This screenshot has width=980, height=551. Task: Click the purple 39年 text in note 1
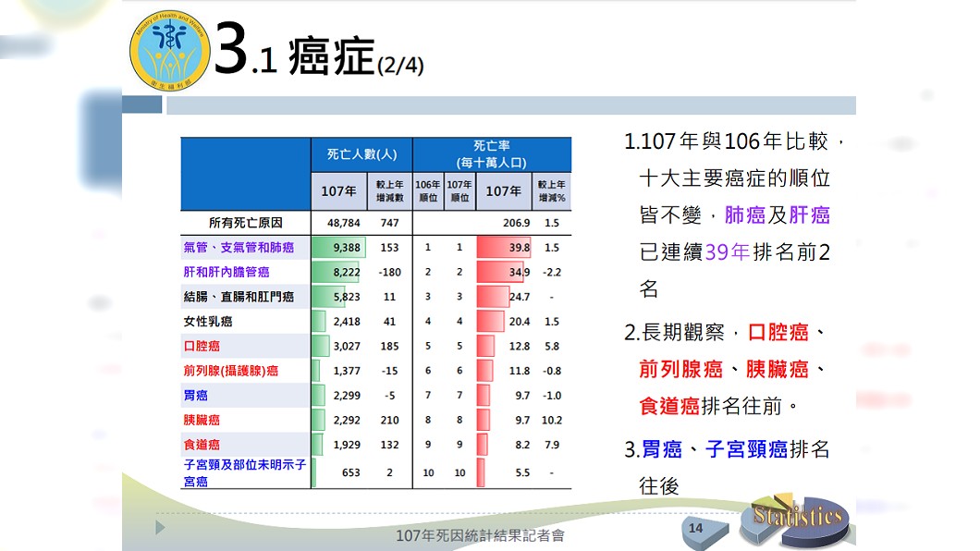[728, 252]
